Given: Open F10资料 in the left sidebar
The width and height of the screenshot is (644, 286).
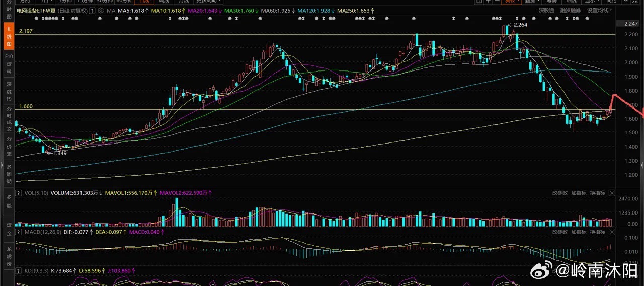Looking at the screenshot, I should [x=9, y=64].
